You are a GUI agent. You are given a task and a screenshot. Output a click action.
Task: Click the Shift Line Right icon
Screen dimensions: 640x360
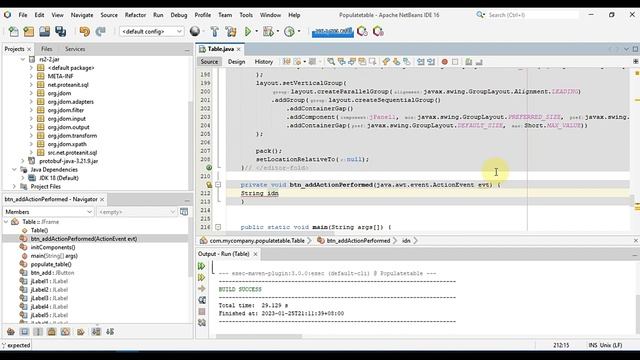(431, 62)
